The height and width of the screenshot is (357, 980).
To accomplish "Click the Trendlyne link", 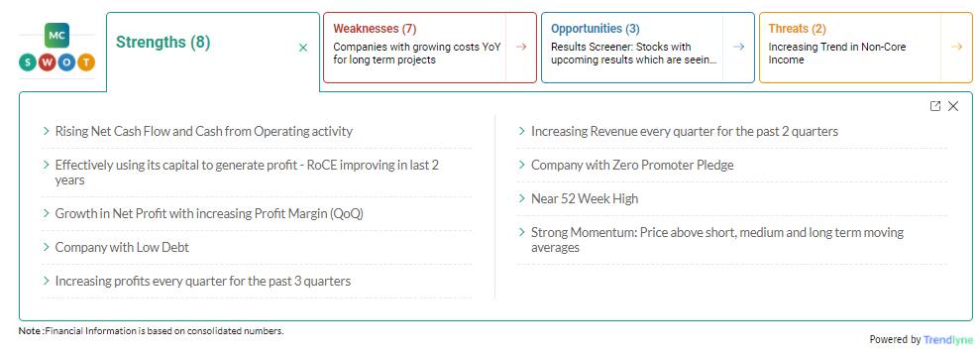I will pyautogui.click(x=948, y=339).
